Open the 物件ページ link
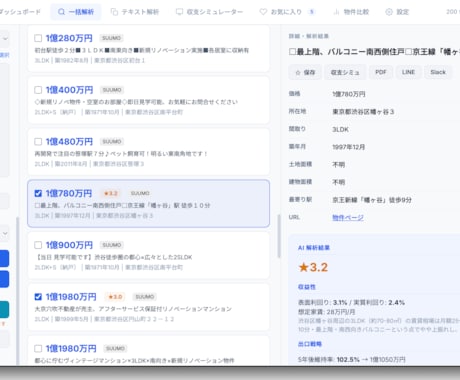Image resolution: width=460 pixels, height=380 pixels. coord(348,218)
